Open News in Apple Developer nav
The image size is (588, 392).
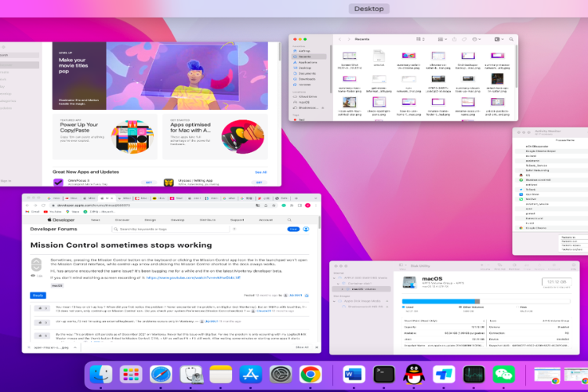click(95, 220)
